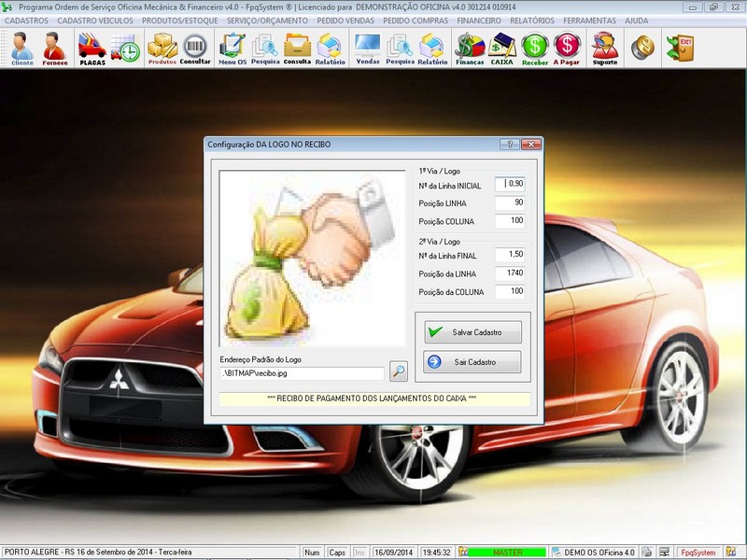This screenshot has height=560, width=747.
Task: Click the Num indicator in status bar
Action: click(312, 553)
